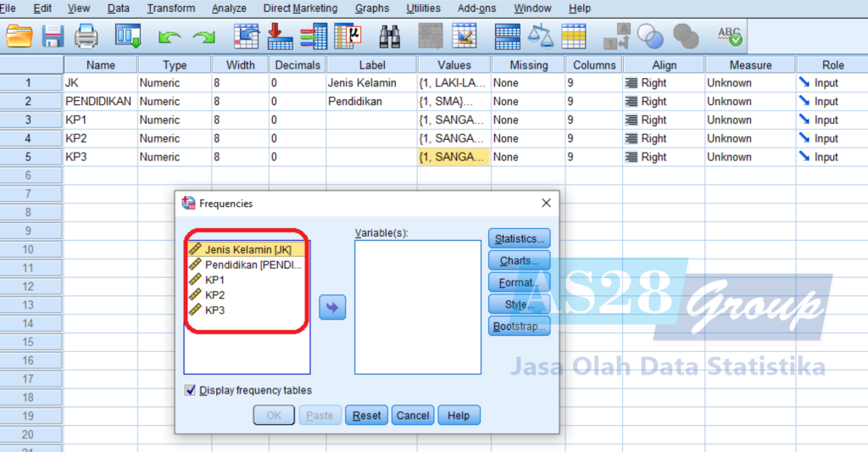This screenshot has width=868, height=452.
Task: Select Jenis Kelamin [JK] in the variable list
Action: pos(248,249)
